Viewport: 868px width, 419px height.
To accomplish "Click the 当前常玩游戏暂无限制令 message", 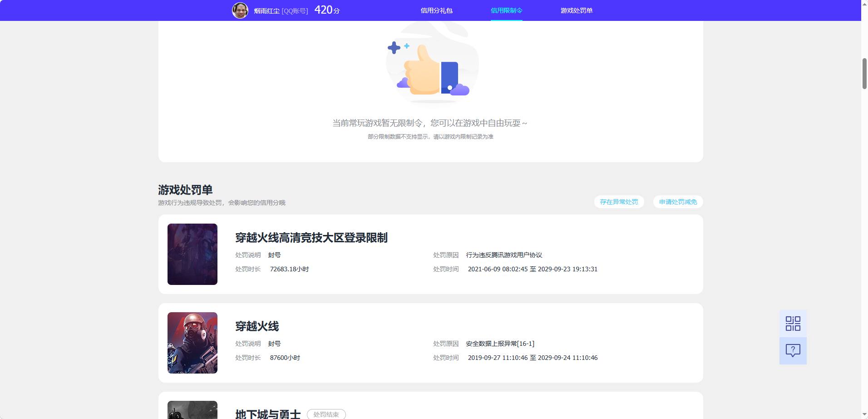I will click(x=429, y=123).
